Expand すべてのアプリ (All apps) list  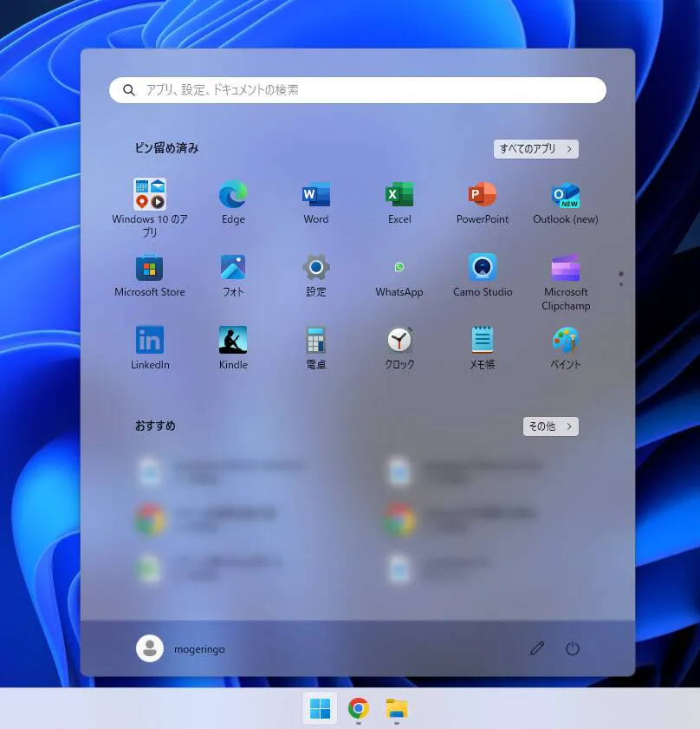tap(536, 149)
